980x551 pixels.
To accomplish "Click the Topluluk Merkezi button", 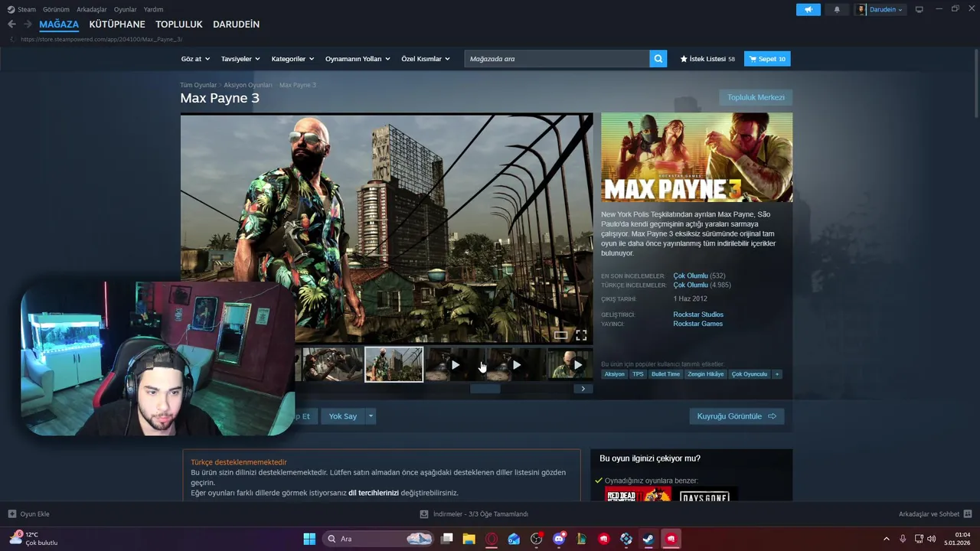I will pos(756,97).
